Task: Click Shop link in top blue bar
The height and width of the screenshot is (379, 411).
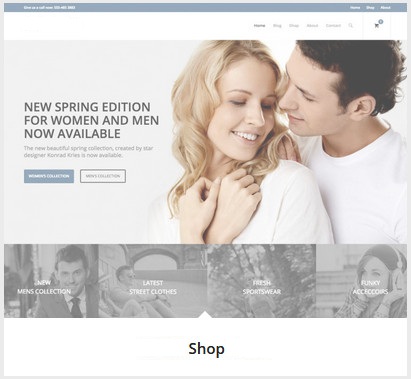Action: [370, 7]
